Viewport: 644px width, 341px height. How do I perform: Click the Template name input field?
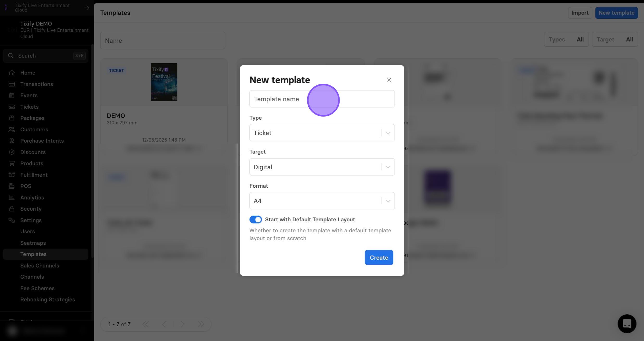tap(322, 99)
